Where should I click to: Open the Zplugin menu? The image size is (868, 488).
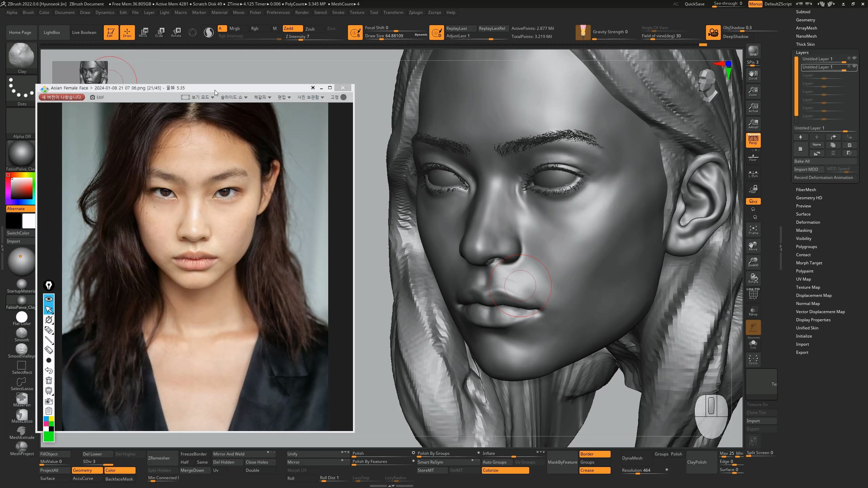pyautogui.click(x=415, y=13)
